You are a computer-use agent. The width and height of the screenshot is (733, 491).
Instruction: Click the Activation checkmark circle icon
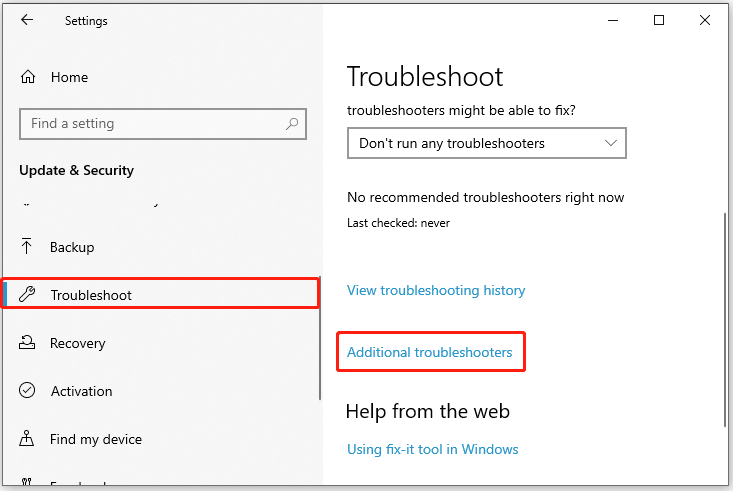tap(27, 390)
